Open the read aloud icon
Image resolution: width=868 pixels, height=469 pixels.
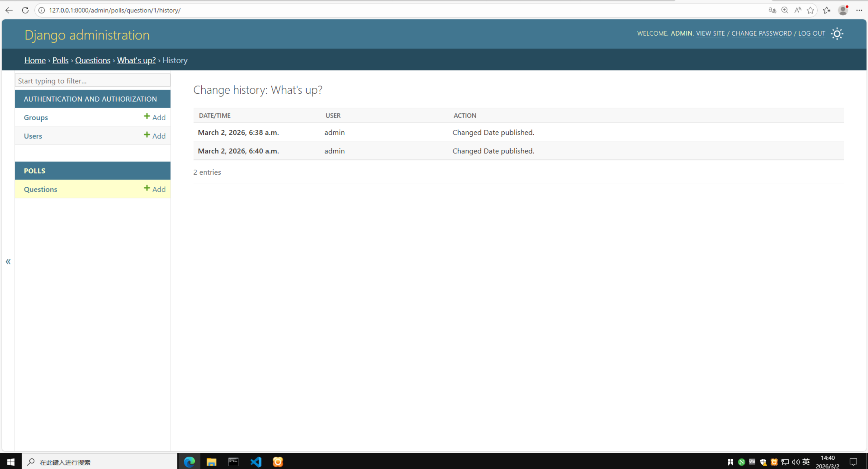pos(797,11)
